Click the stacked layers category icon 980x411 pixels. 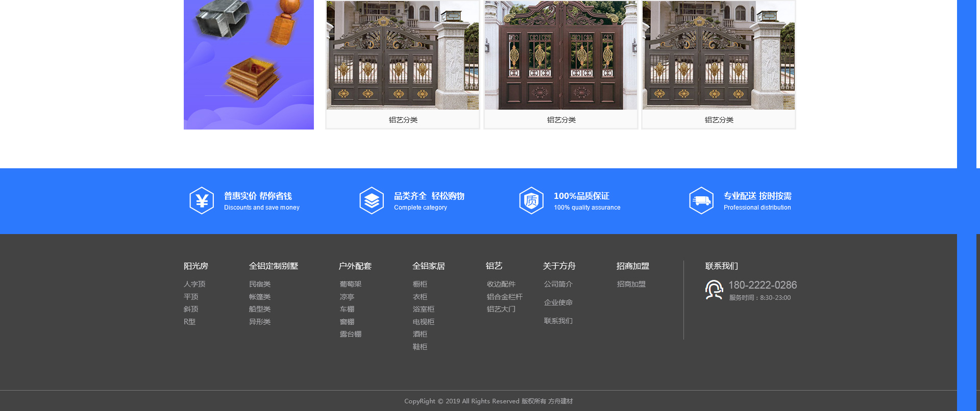point(372,201)
